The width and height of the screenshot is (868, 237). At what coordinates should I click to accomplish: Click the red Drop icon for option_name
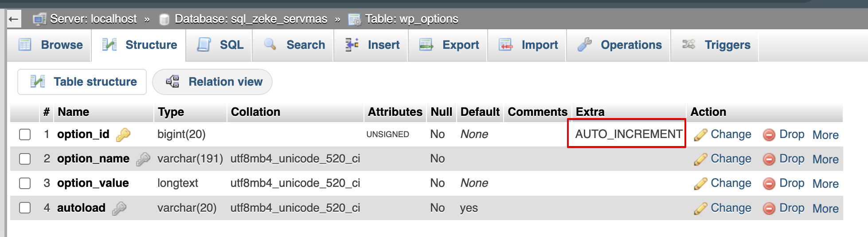[769, 159]
